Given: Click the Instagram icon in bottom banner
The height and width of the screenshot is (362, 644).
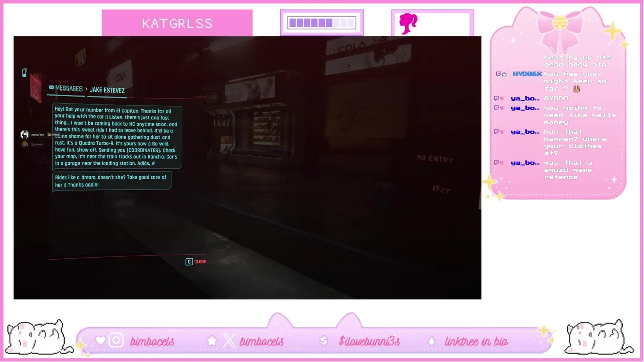Looking at the screenshot, I should 116,341.
